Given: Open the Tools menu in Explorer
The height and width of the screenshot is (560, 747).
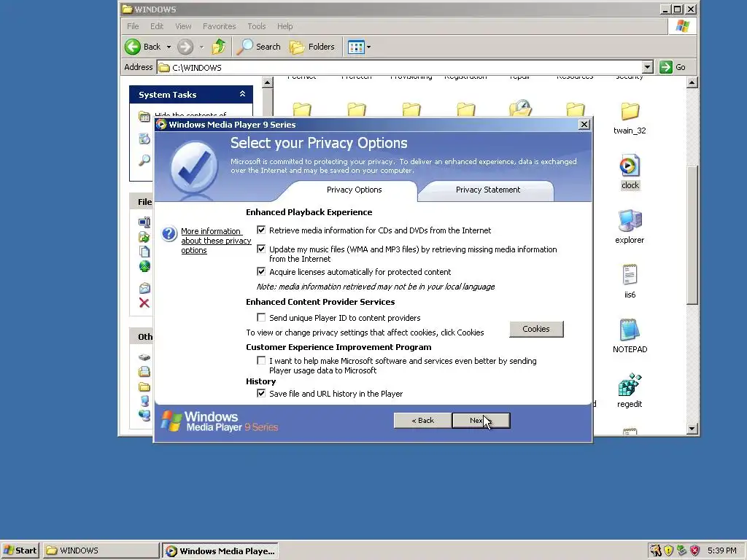Looking at the screenshot, I should pyautogui.click(x=256, y=26).
